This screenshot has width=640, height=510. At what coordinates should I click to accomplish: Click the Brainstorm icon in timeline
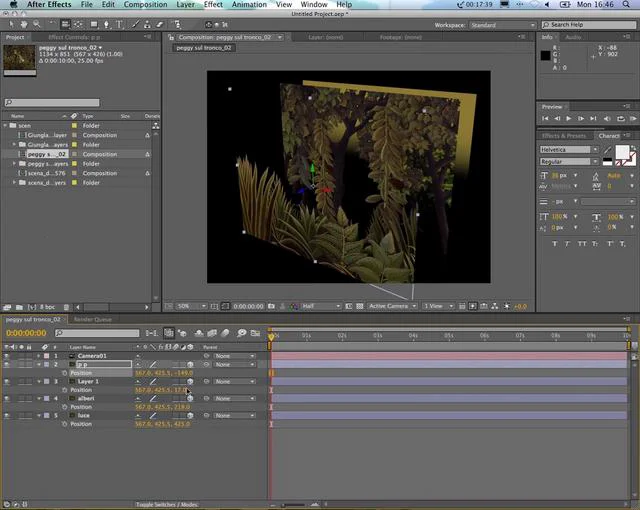(242, 333)
